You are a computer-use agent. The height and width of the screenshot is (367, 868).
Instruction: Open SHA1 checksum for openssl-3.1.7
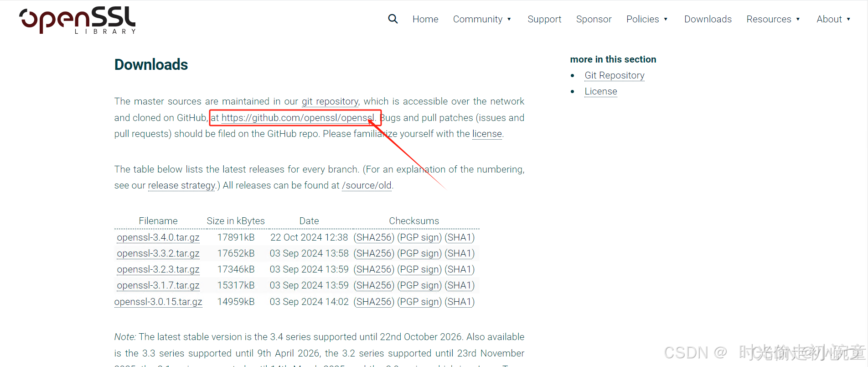tap(460, 285)
